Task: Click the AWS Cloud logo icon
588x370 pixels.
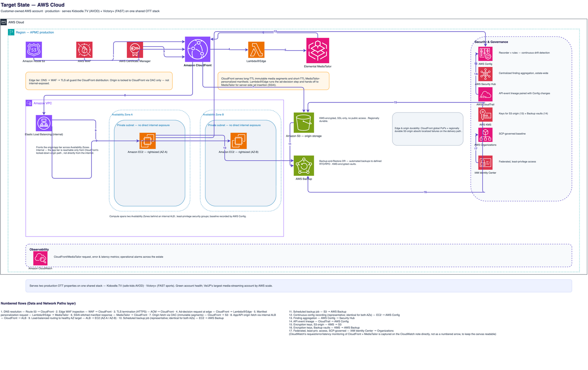Action: (4, 22)
